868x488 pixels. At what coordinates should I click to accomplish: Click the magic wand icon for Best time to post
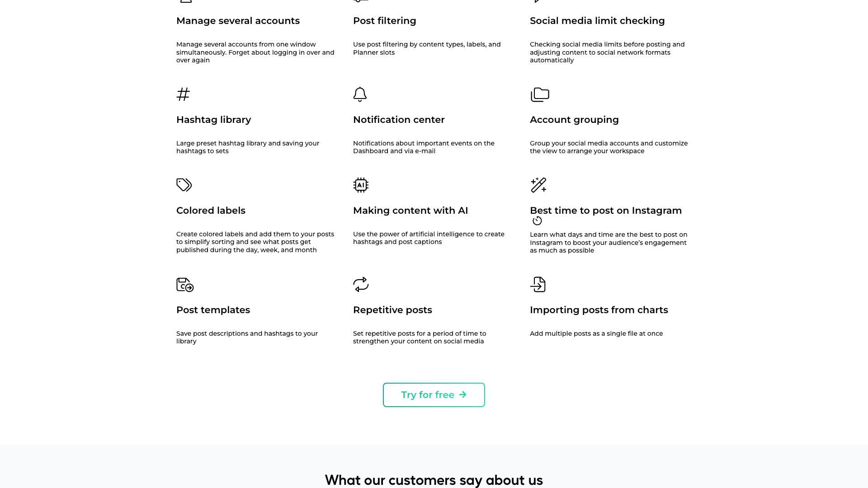pos(538,185)
